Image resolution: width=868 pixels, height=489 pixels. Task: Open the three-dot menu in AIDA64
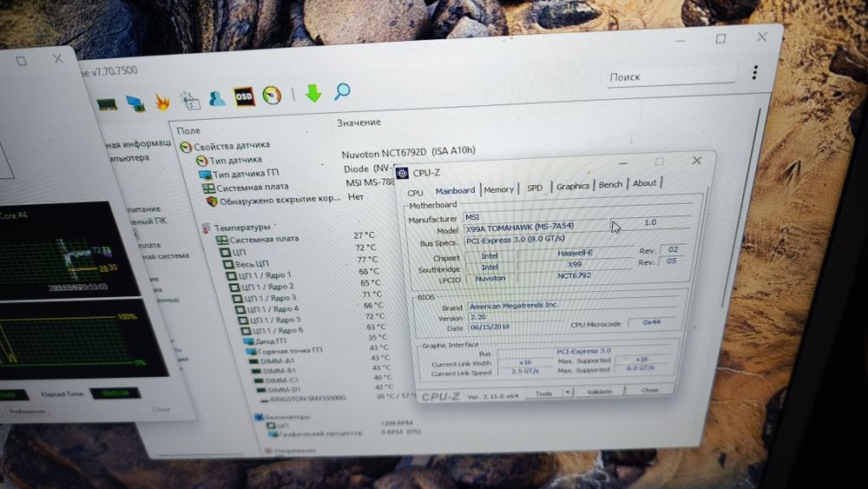pos(754,73)
